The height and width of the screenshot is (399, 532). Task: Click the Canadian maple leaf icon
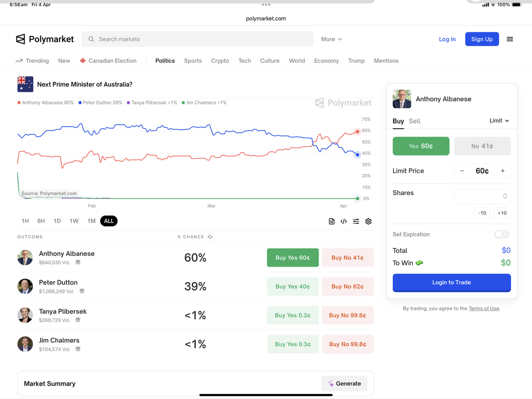pyautogui.click(x=82, y=61)
